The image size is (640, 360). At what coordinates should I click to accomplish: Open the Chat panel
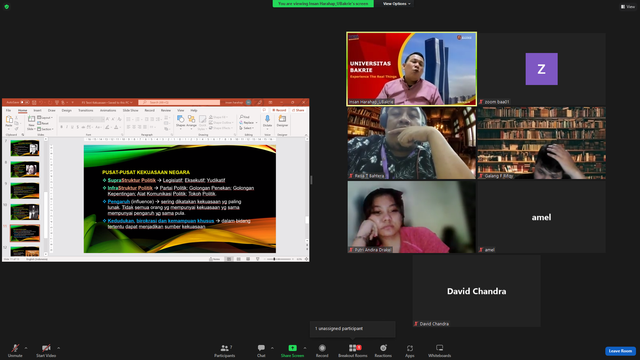[x=261, y=351]
